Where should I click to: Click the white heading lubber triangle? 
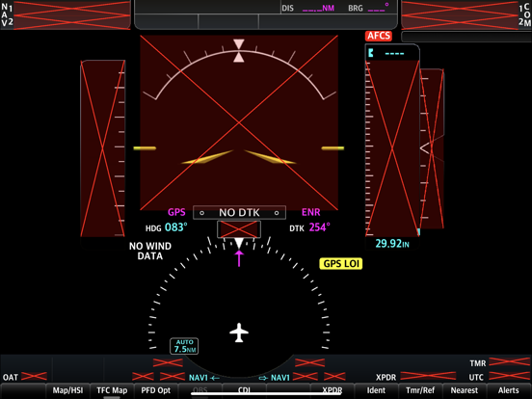(x=239, y=243)
